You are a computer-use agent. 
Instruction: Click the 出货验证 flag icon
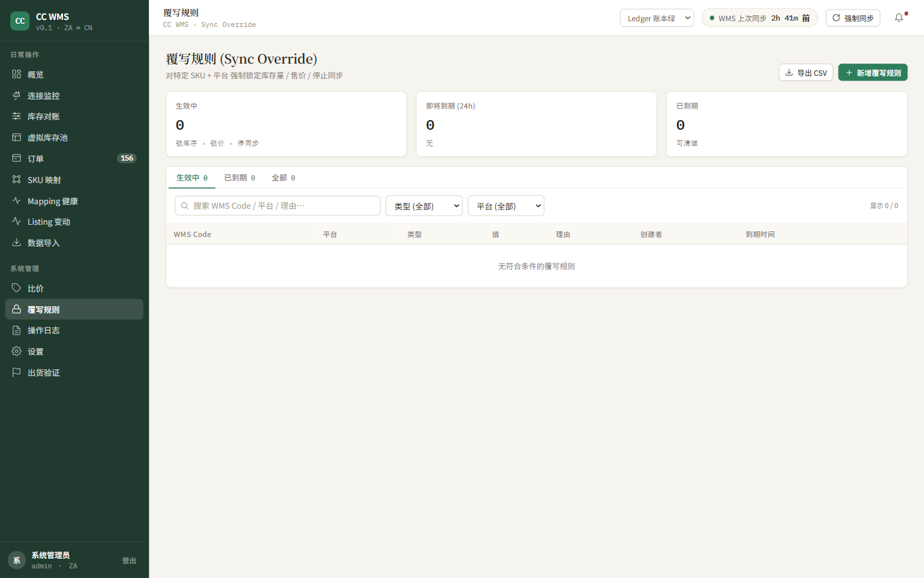17,372
